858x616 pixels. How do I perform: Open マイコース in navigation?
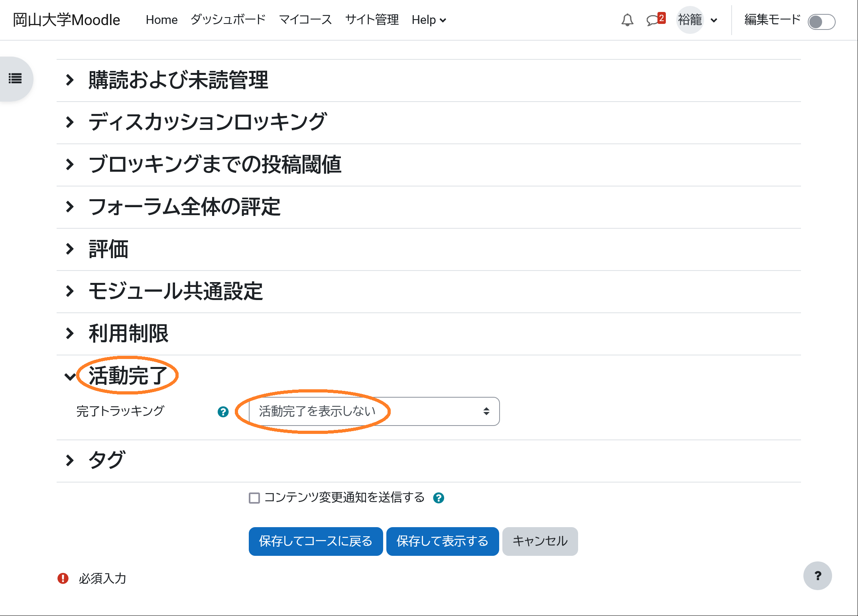pyautogui.click(x=305, y=20)
